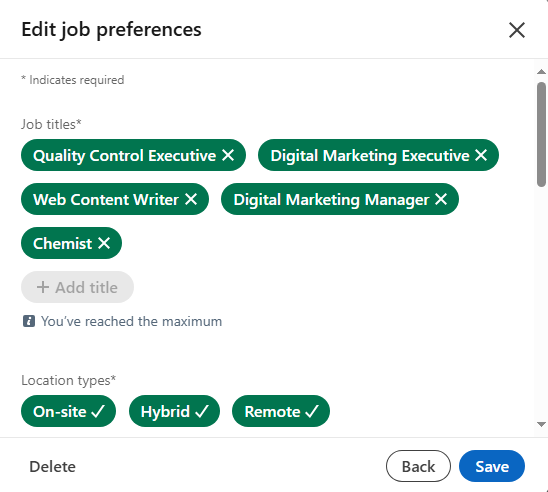The image size is (548, 492).
Task: Click the scrollbar up arrow
Action: point(541,71)
